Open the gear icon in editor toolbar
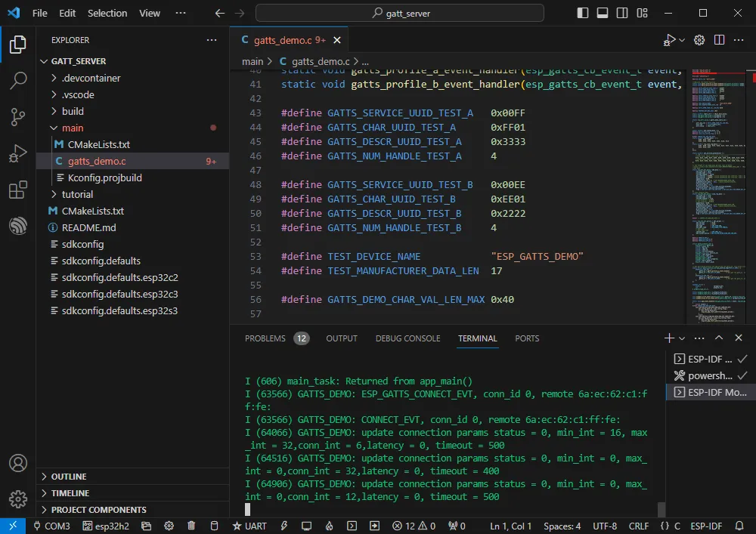The height and width of the screenshot is (534, 756). point(699,40)
